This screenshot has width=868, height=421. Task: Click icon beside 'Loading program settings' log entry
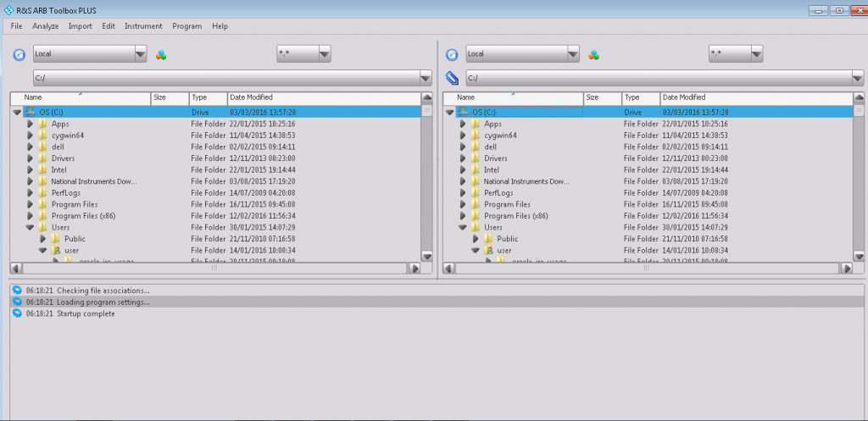17,302
